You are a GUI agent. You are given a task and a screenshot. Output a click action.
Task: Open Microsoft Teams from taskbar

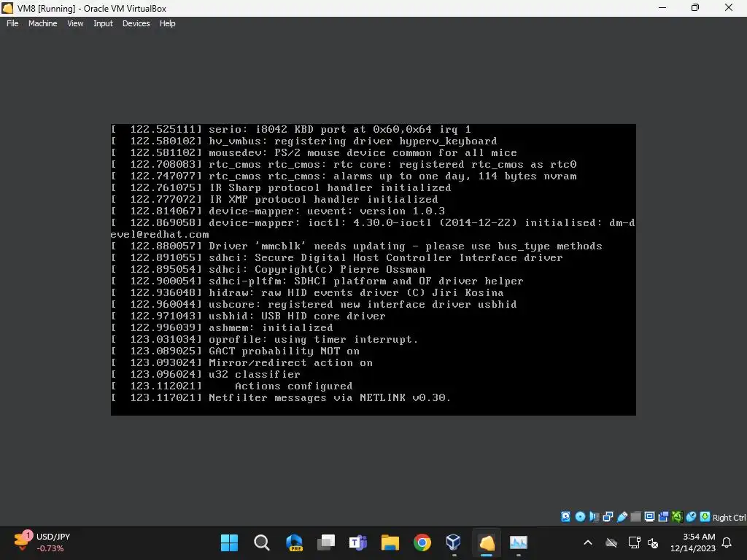[358, 542]
